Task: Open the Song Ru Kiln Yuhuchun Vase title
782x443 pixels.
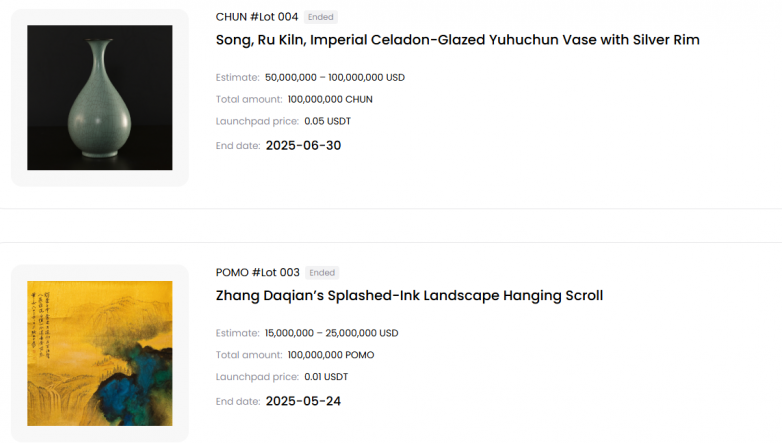Action: 457,40
